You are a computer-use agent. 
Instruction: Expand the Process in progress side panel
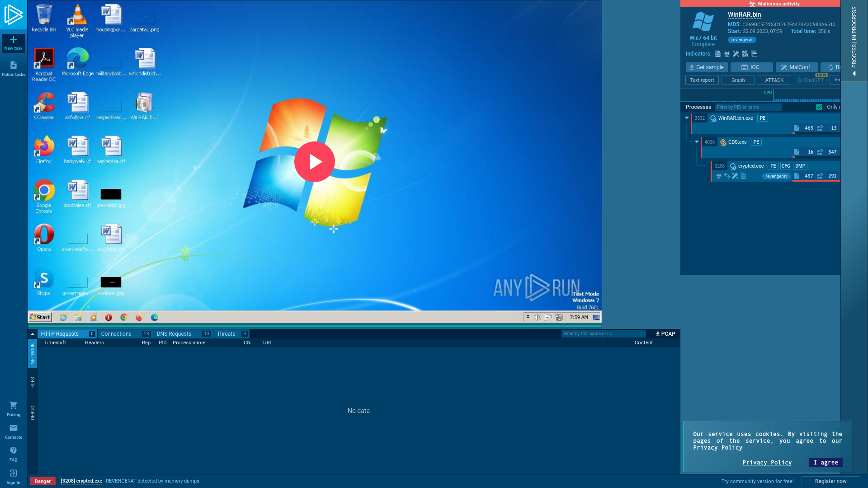[x=854, y=41]
